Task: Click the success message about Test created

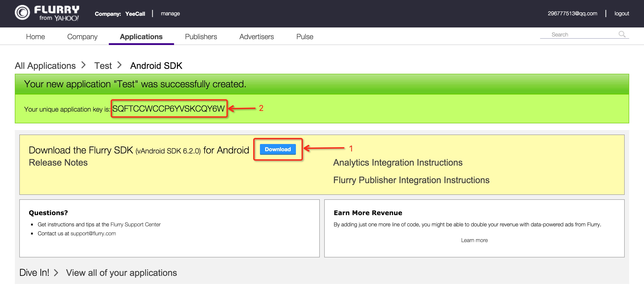Action: pyautogui.click(x=135, y=84)
